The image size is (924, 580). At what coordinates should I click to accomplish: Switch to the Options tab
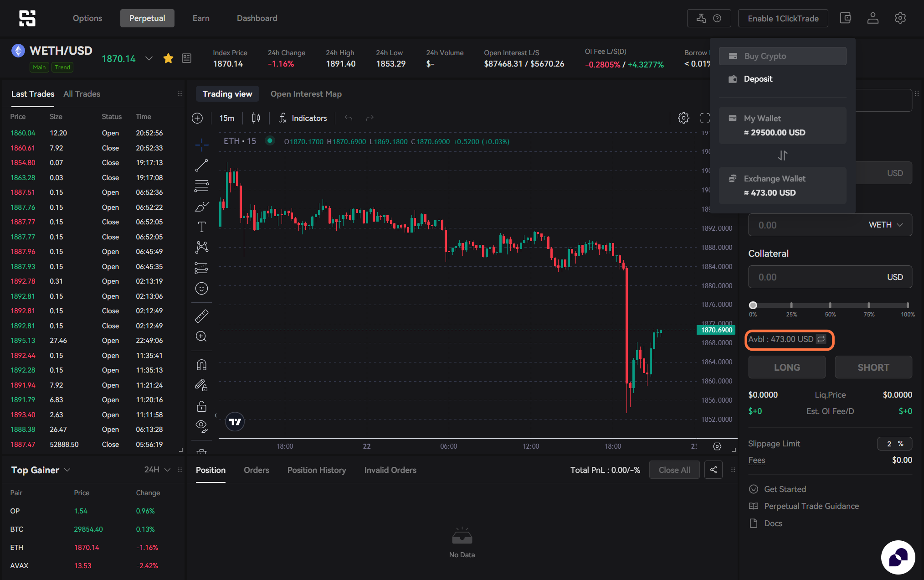pyautogui.click(x=87, y=18)
